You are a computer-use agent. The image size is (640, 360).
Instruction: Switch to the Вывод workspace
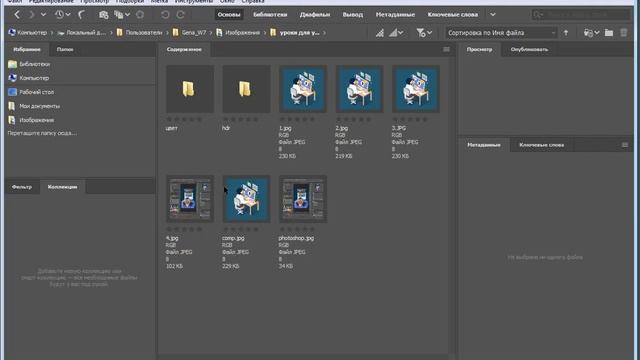353,15
